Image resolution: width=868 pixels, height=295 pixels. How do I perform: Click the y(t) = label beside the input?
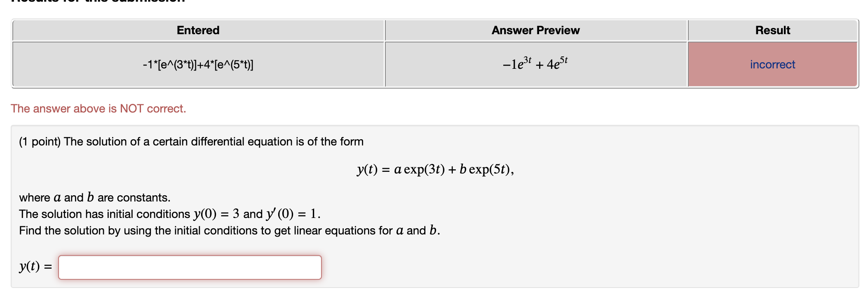[x=35, y=267]
